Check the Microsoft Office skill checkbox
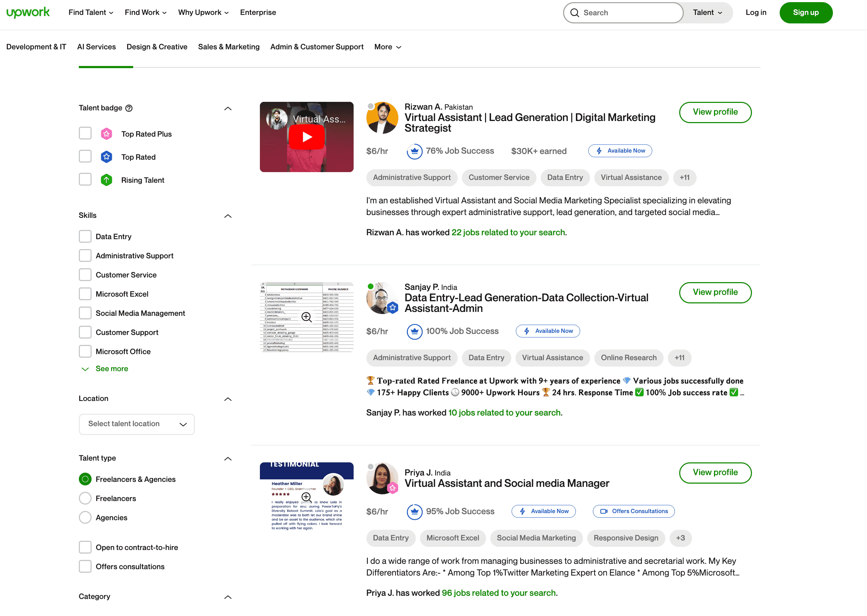This screenshot has width=867, height=616. pyautogui.click(x=85, y=351)
